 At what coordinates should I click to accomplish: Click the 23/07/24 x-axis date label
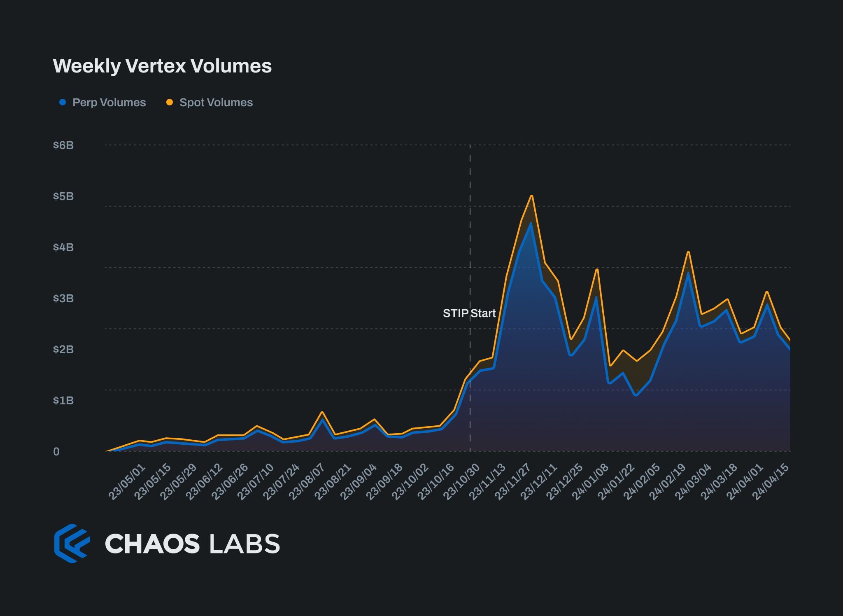[281, 482]
